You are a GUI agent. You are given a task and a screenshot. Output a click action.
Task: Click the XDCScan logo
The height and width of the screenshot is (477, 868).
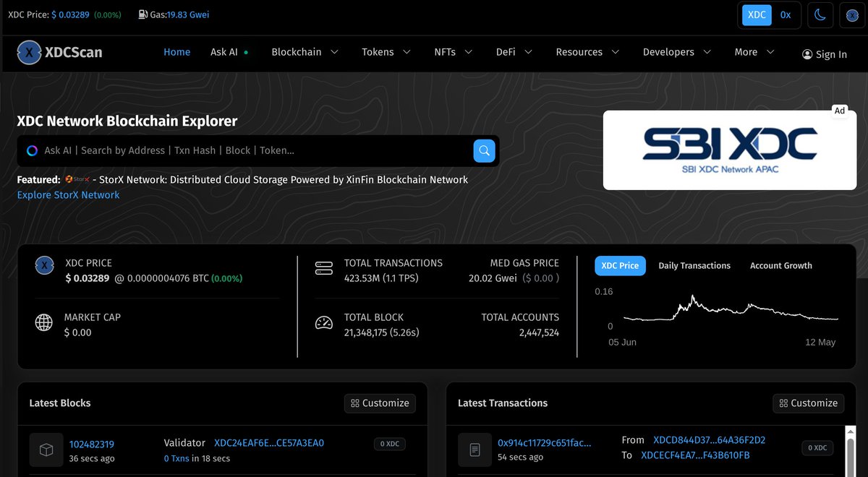[60, 53]
